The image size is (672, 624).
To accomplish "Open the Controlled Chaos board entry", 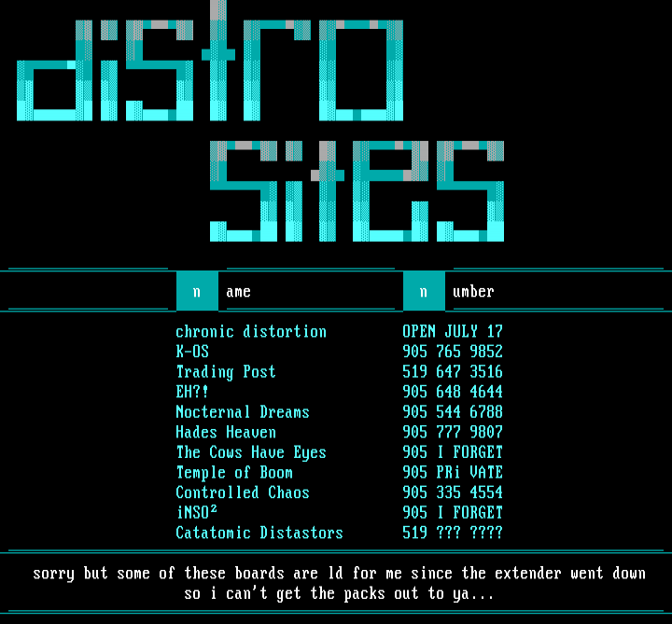I will (243, 492).
